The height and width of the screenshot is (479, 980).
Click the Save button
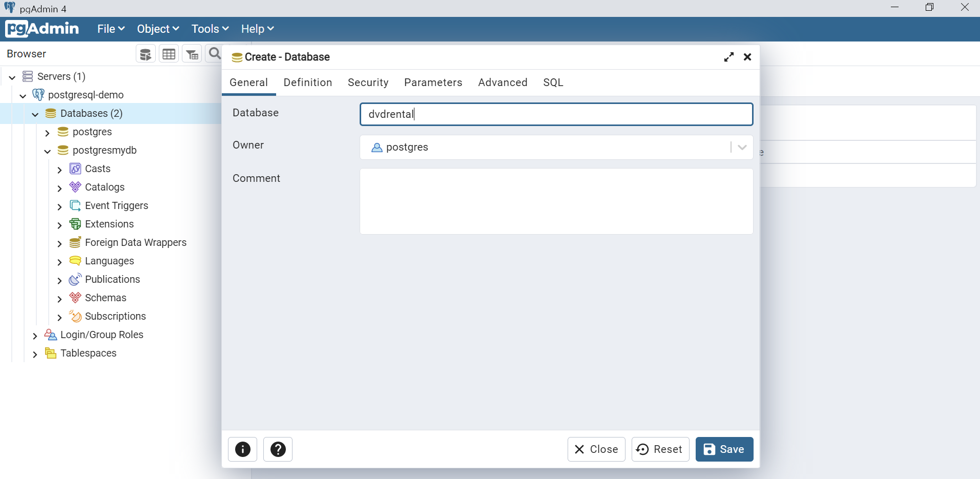[x=724, y=449]
